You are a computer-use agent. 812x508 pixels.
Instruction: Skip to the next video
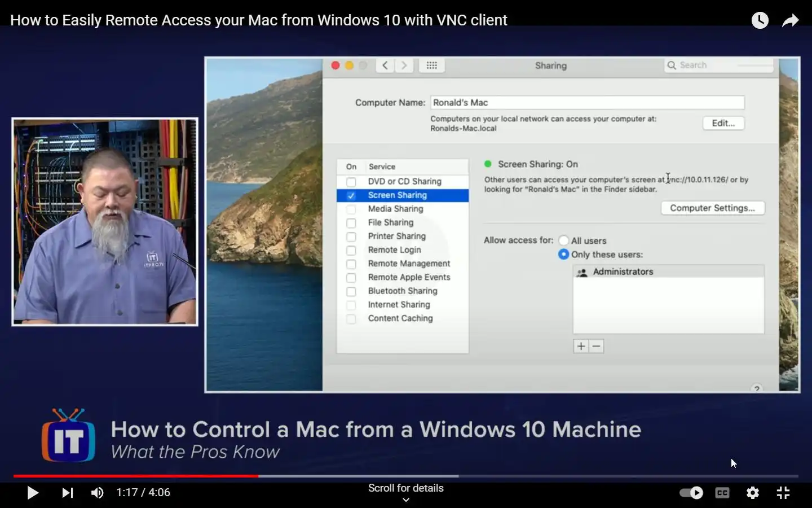tap(68, 493)
